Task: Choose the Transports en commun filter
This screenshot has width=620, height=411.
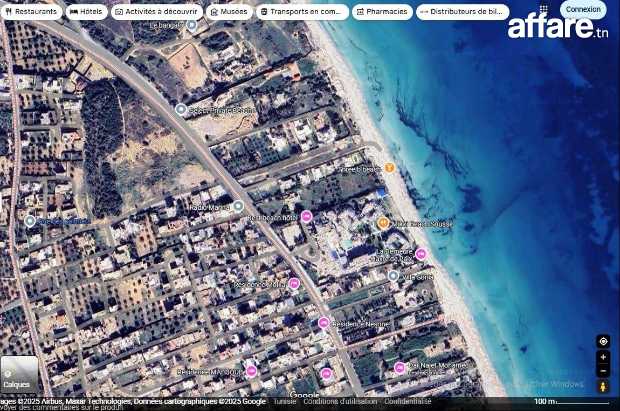Action: click(303, 12)
